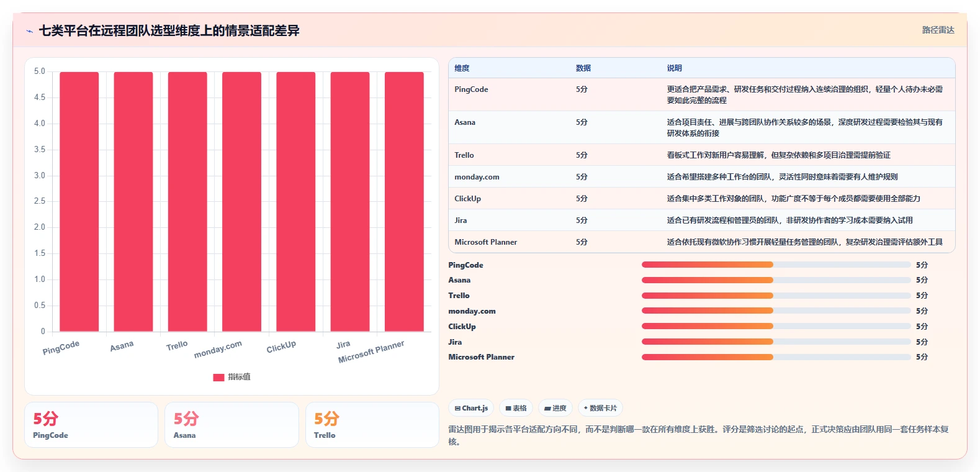Click the ClickUp bar in chart
Viewport: 980px width, 472px height.
296,202
